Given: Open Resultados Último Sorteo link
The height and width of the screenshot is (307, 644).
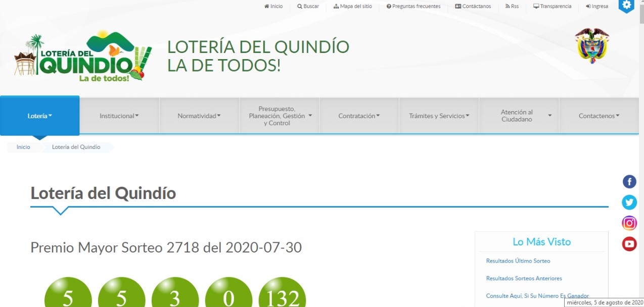Looking at the screenshot, I should [x=518, y=261].
